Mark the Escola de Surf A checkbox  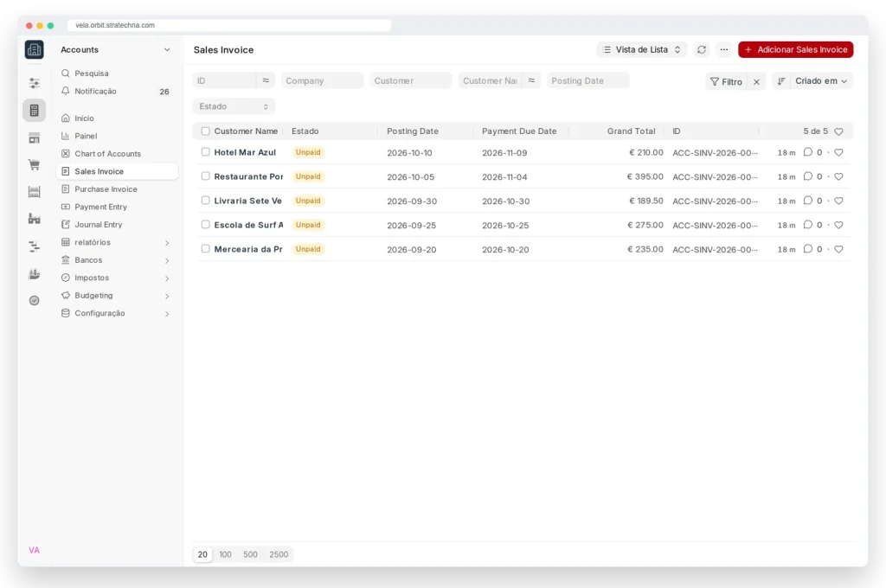(206, 225)
